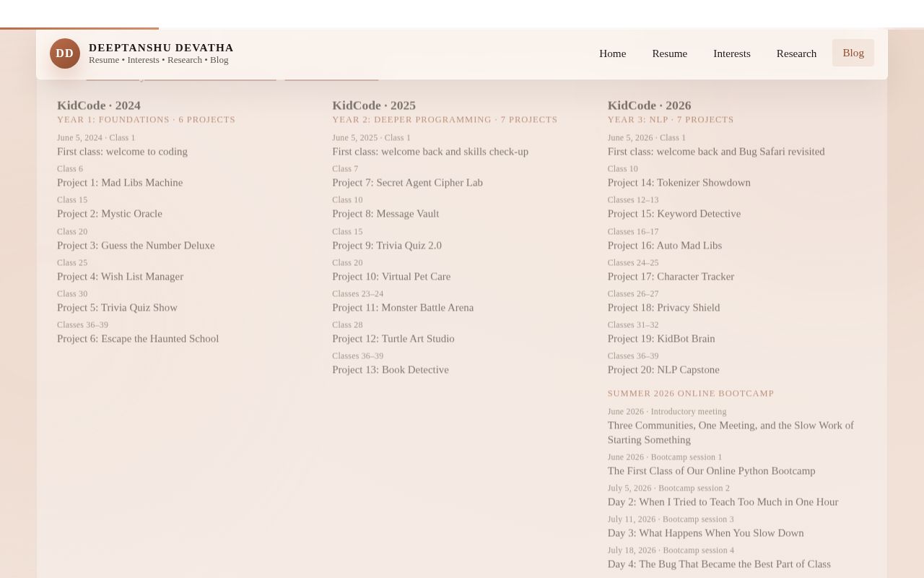This screenshot has width=924, height=578.
Task: Open 'Day 3: What Happens When You Slow Down'
Action: click(705, 533)
